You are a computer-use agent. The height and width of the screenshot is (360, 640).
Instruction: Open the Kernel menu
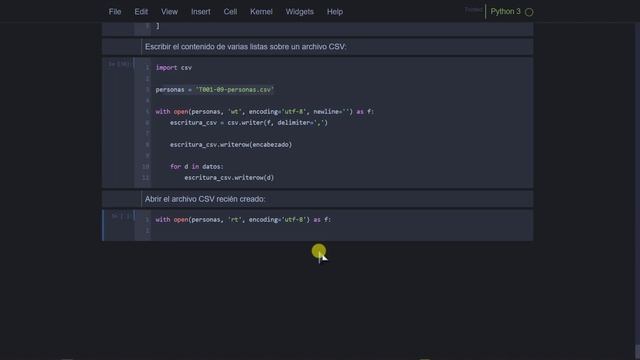pyautogui.click(x=261, y=12)
